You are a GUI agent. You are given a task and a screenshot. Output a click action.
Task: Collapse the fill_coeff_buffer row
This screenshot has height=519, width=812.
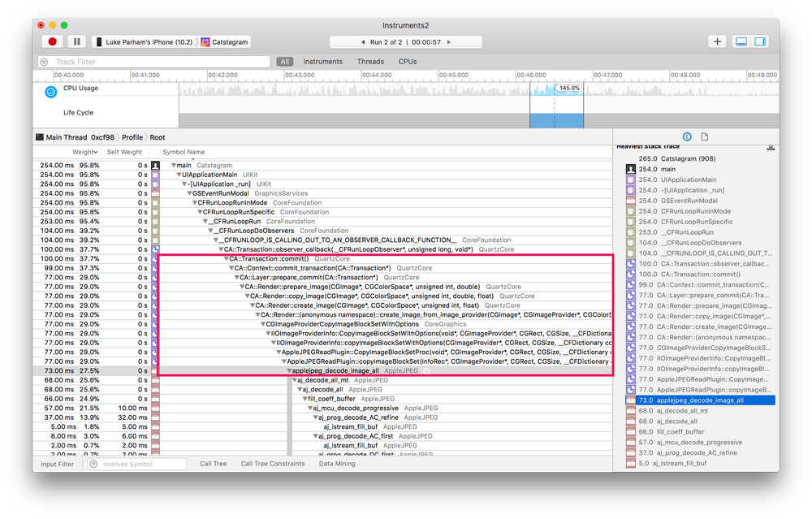(305, 399)
